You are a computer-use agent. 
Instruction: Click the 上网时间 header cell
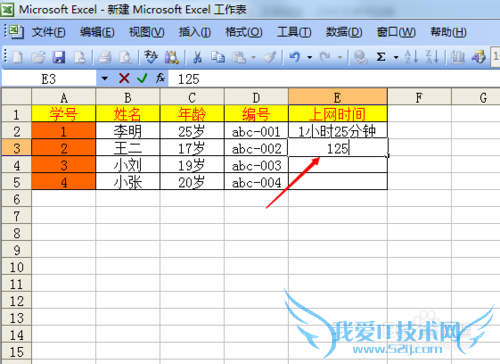click(338, 114)
